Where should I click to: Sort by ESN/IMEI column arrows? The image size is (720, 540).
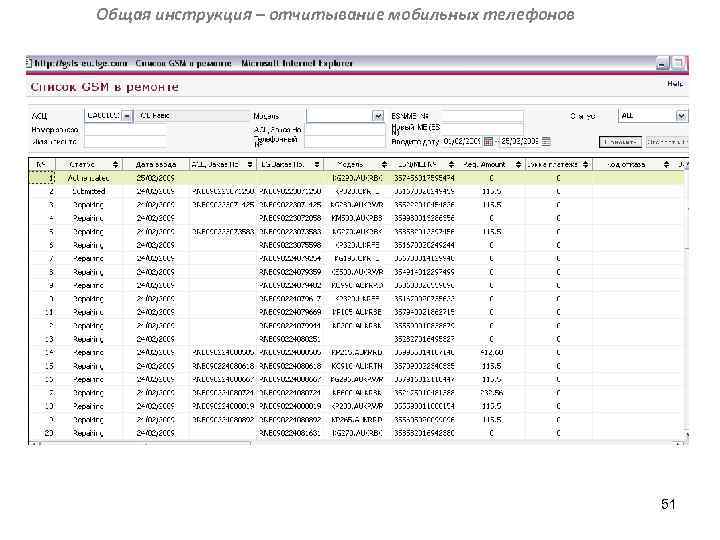tap(451, 164)
